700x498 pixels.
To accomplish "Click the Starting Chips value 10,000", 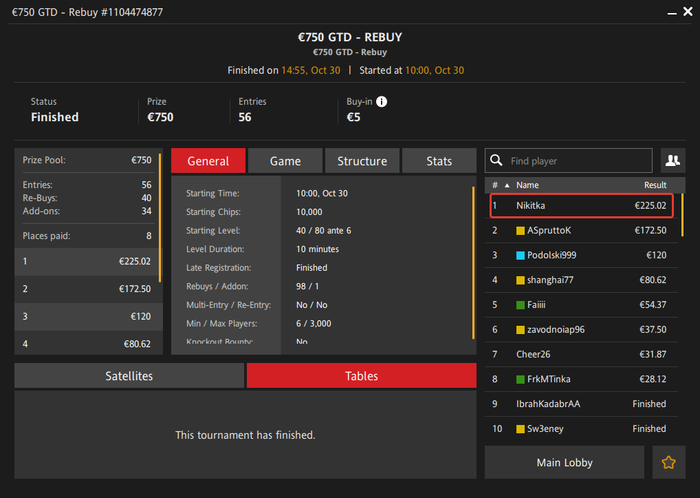I will point(309,212).
